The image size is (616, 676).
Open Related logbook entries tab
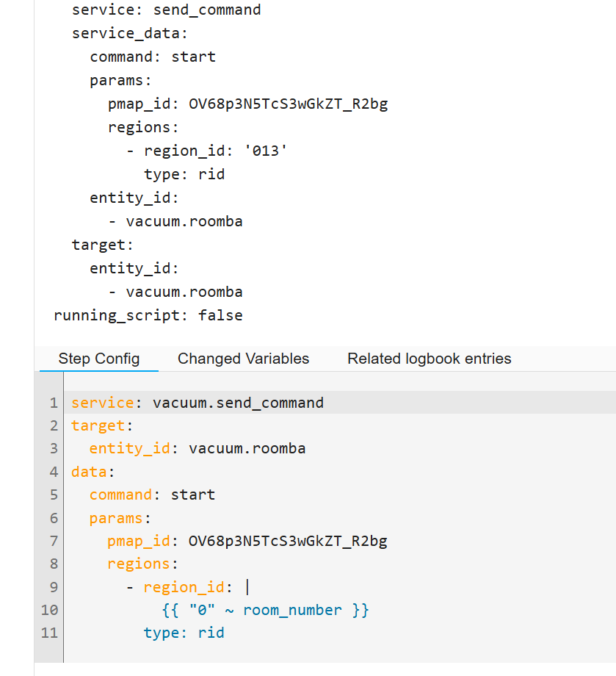point(429,359)
